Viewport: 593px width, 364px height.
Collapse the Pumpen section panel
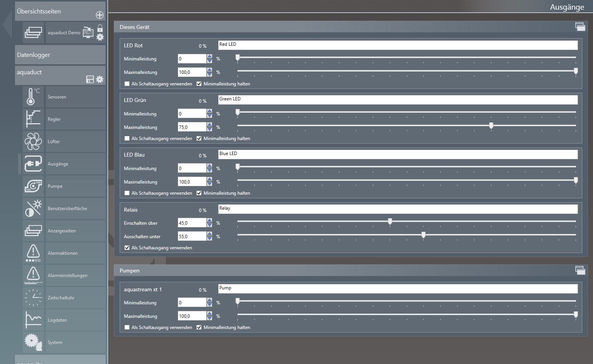click(x=580, y=270)
